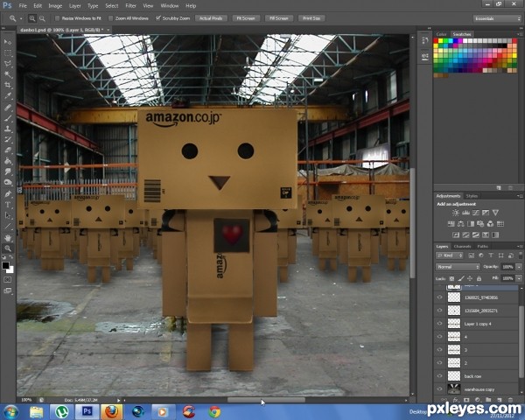This screenshot has height=420, width=525.
Task: Click the Zoom In magnifier option
Action: click(x=32, y=18)
